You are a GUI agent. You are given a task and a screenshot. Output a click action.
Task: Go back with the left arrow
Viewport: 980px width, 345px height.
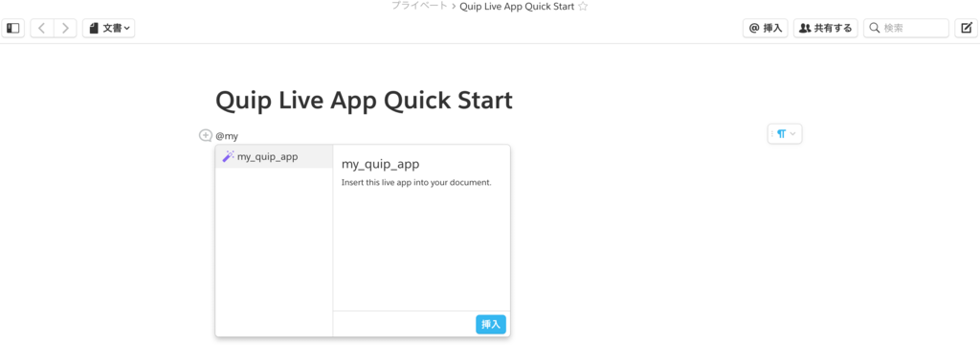tap(42, 28)
